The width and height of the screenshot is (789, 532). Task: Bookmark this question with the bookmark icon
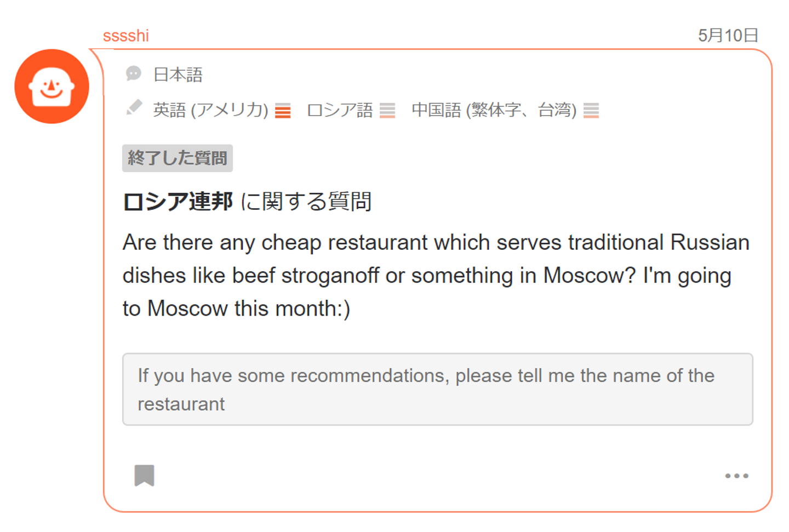[x=144, y=476]
